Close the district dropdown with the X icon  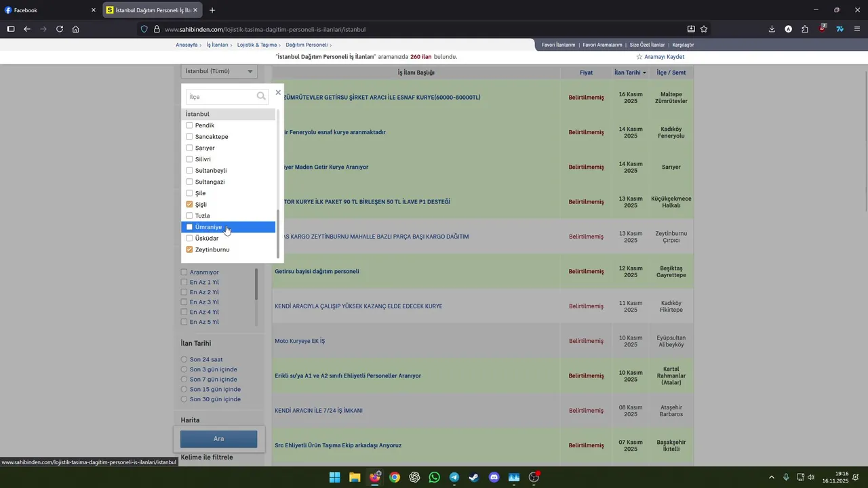pyautogui.click(x=278, y=92)
